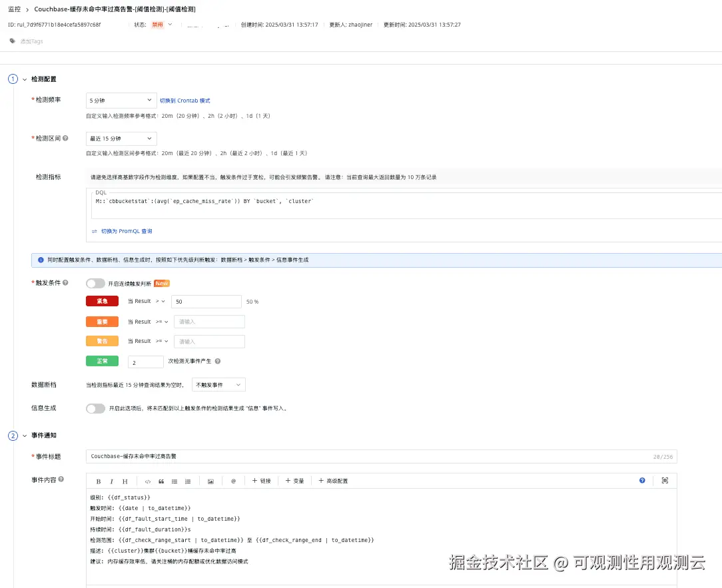Open 数据断档 dropdown showing 不触发事件
This screenshot has width=722, height=588.
[x=218, y=385]
